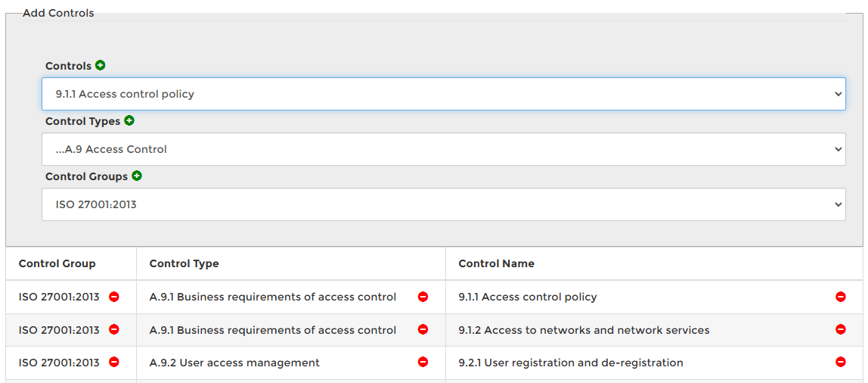
Task: Open the Control Types dropdown
Action: point(443,149)
